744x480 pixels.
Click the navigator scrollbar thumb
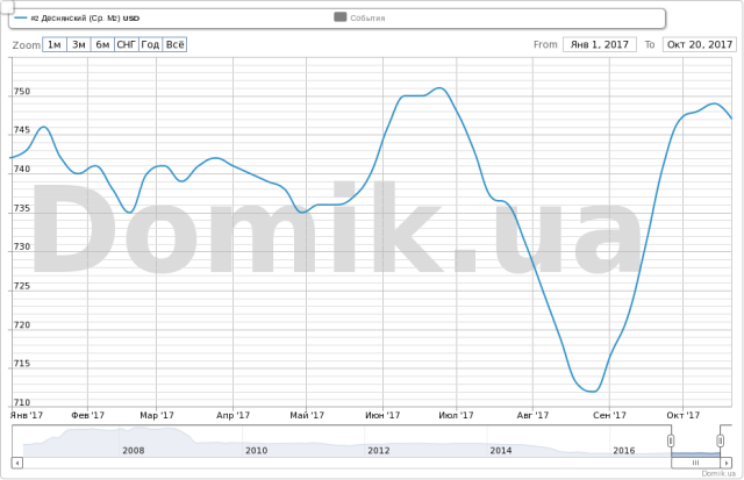point(696,462)
